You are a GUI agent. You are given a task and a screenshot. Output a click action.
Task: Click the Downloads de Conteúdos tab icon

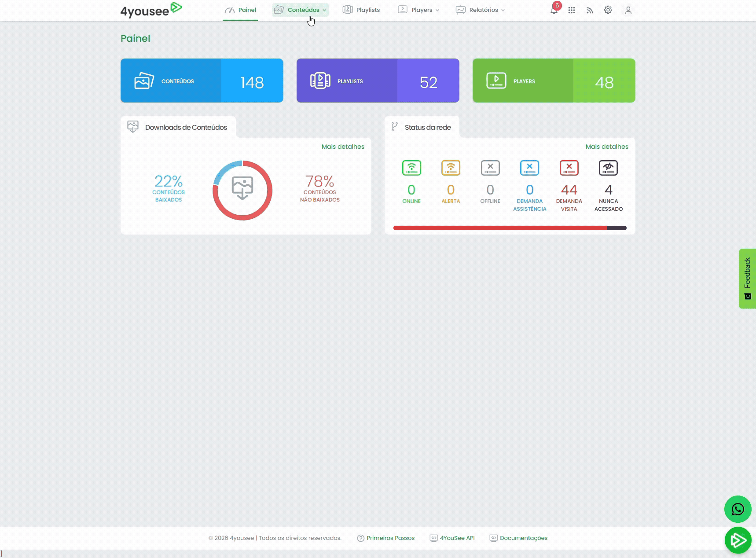(x=133, y=127)
